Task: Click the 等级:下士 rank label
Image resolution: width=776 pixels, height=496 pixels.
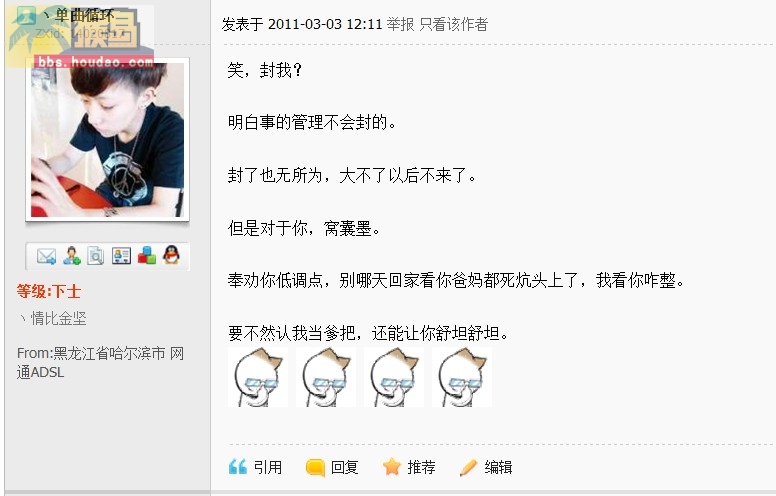Action: coord(48,291)
